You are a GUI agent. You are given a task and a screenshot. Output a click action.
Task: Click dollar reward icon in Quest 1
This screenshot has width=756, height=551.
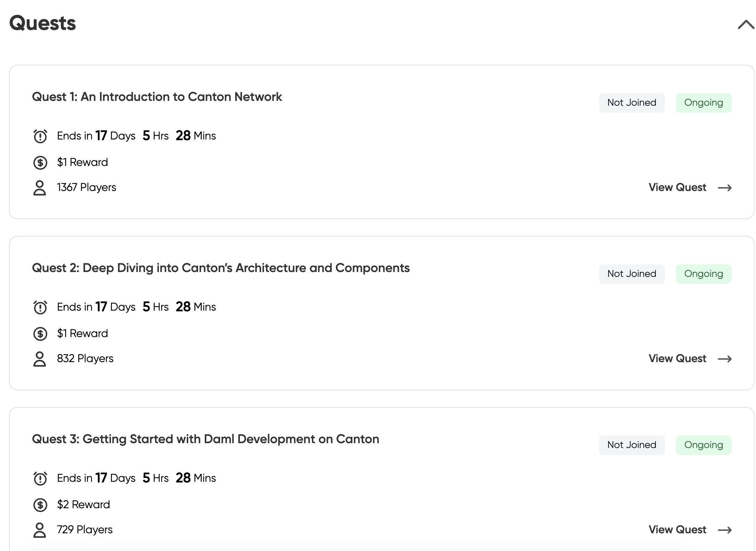(40, 162)
